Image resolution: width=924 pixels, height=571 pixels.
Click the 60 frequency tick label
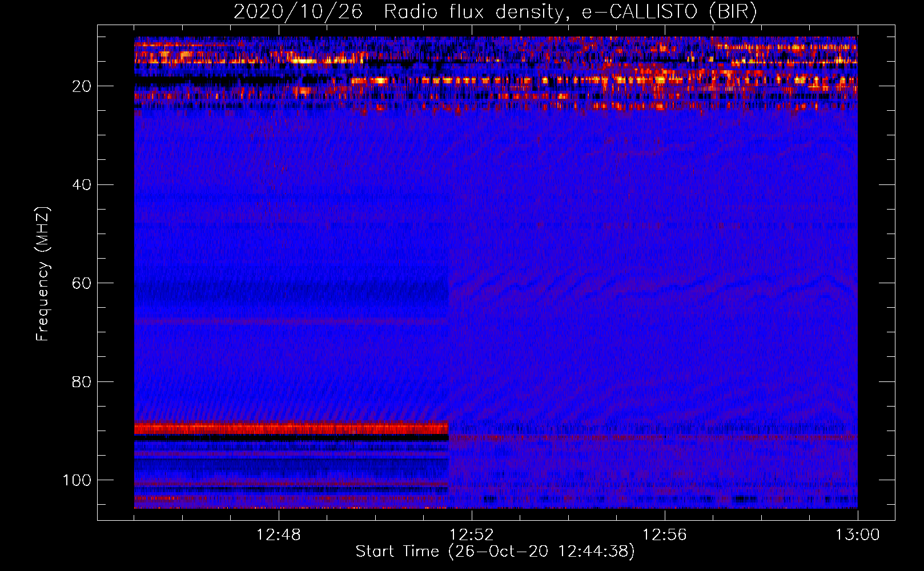82,283
